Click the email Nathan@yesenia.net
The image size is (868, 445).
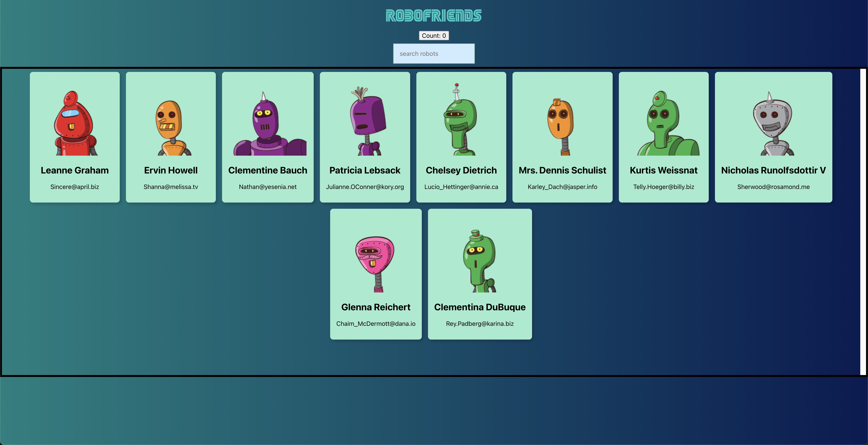(268, 187)
